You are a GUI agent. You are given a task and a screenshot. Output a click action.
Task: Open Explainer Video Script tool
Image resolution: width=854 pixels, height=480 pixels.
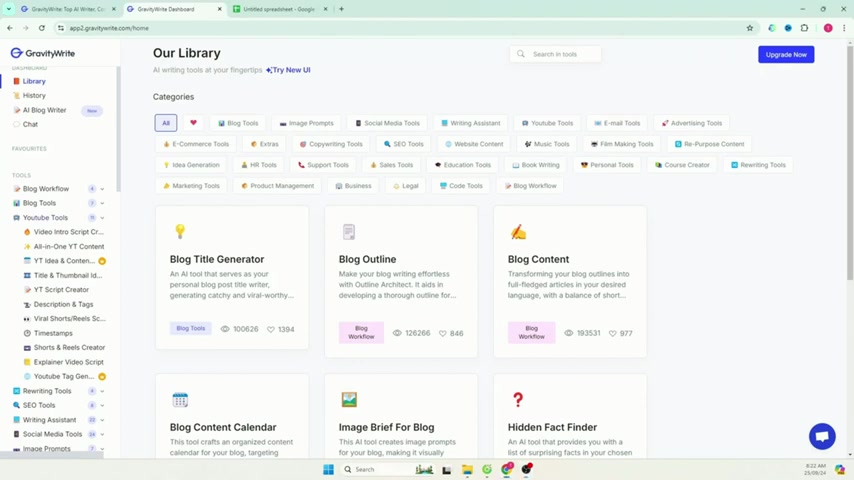pyautogui.click(x=68, y=362)
